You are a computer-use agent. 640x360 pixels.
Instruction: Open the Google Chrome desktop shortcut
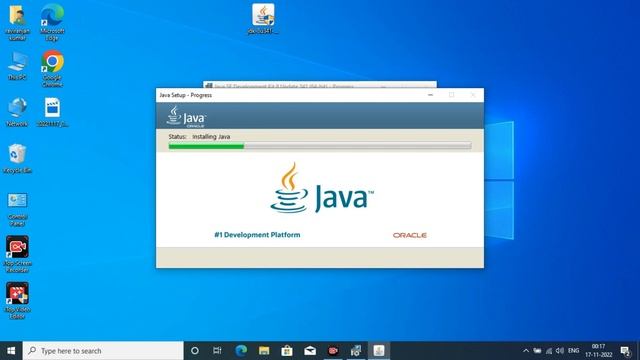click(52, 69)
